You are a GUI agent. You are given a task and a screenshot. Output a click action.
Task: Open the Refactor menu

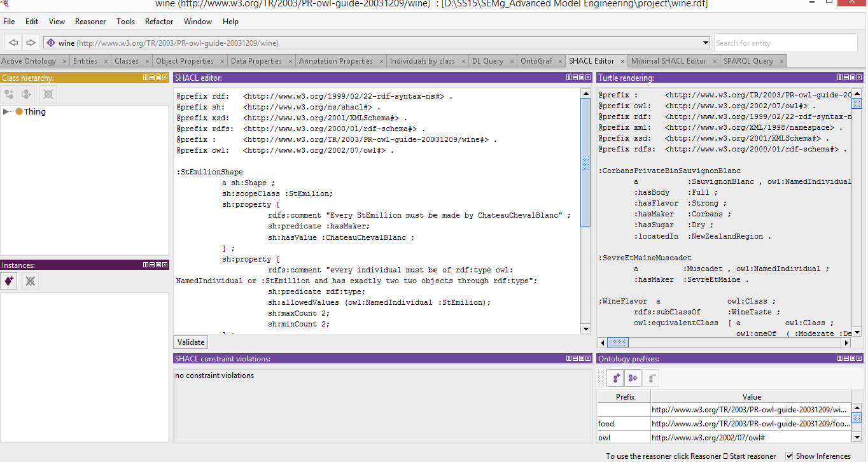click(x=159, y=22)
